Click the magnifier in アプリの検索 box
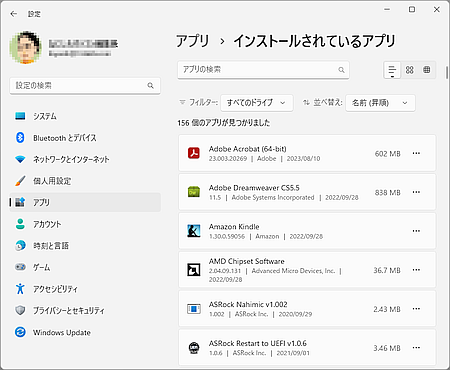Viewport: 450px width, 370px height. click(341, 70)
